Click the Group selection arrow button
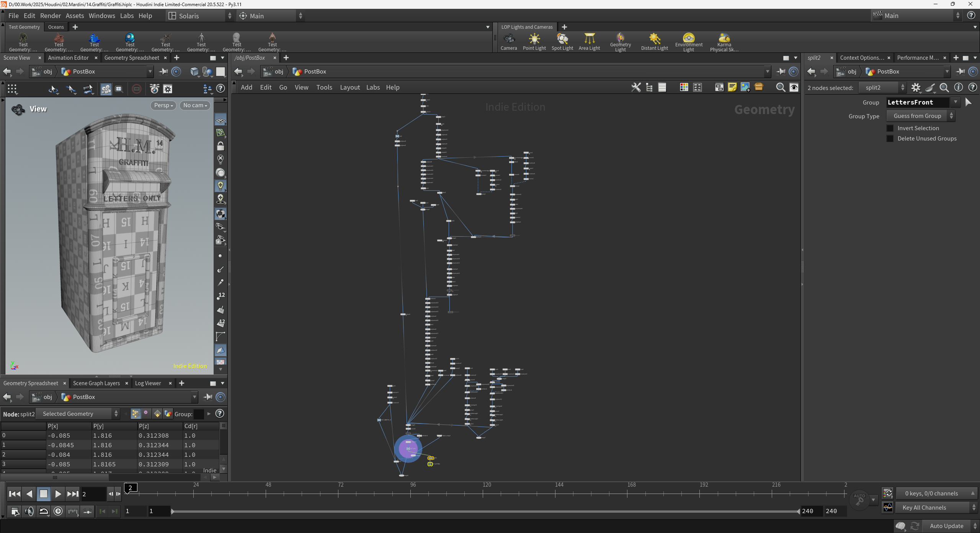Image resolution: width=980 pixels, height=533 pixels. coord(969,102)
